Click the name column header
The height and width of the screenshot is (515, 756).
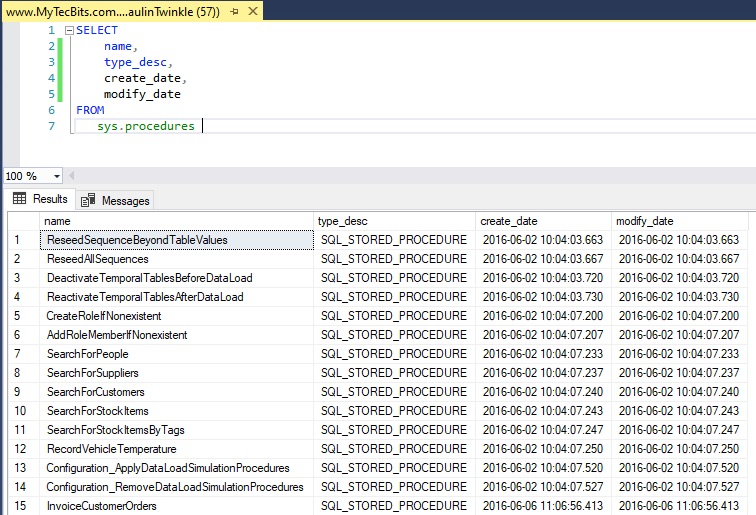[x=176, y=221]
